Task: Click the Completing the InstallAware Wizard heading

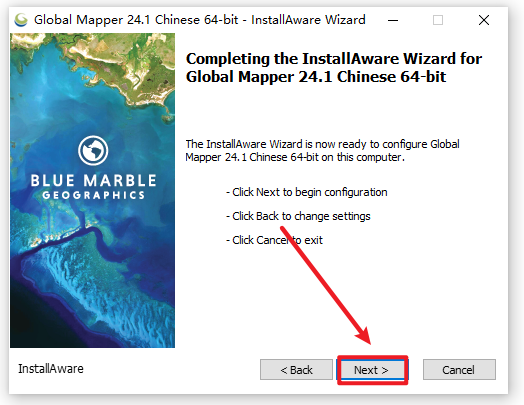Action: (334, 68)
